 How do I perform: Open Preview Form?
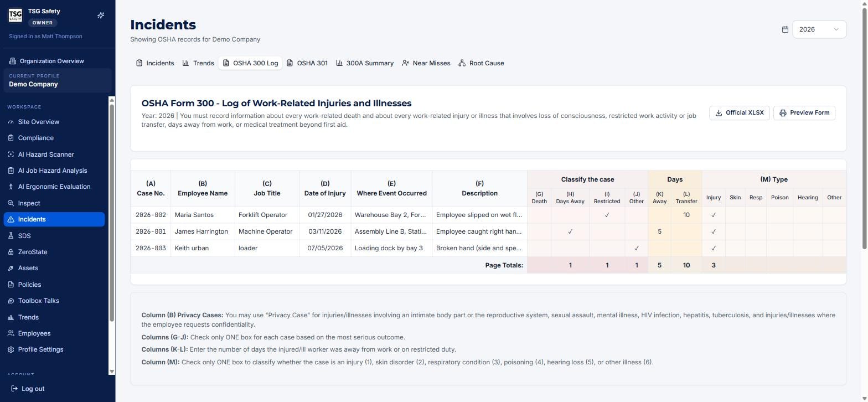pos(804,113)
